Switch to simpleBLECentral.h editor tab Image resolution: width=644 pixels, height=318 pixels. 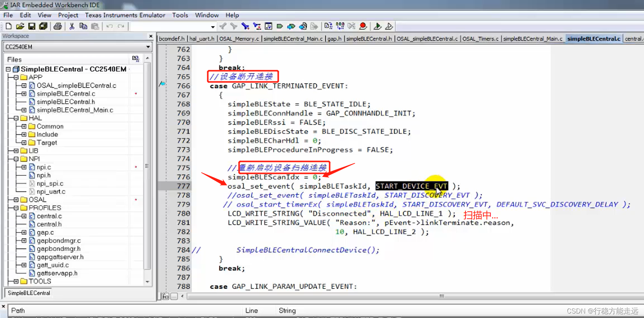coord(369,39)
